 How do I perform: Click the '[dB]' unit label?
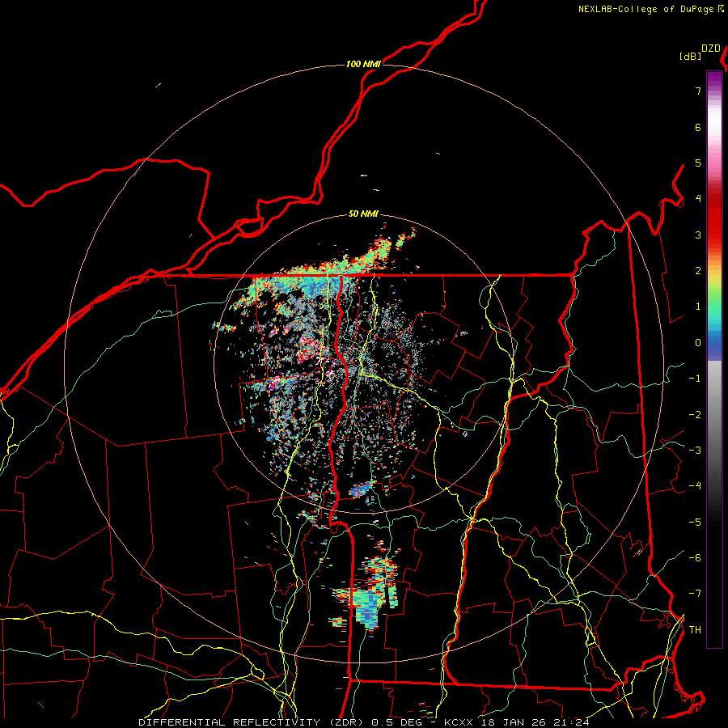691,56
